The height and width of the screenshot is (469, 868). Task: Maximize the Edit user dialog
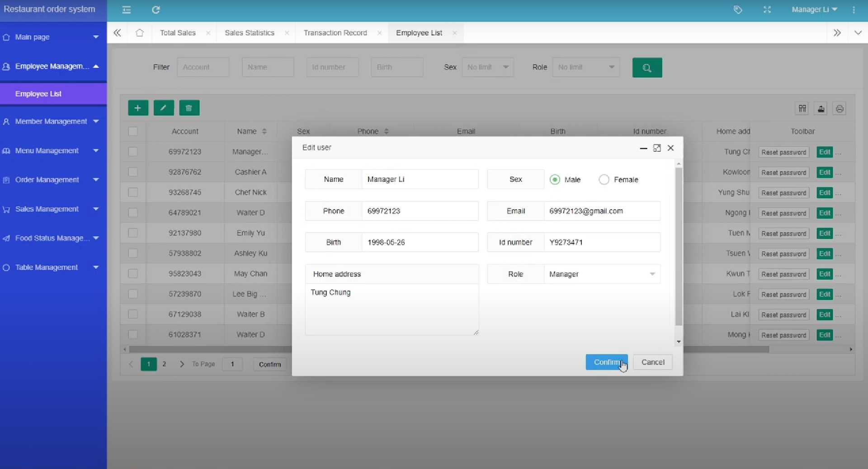tap(657, 148)
